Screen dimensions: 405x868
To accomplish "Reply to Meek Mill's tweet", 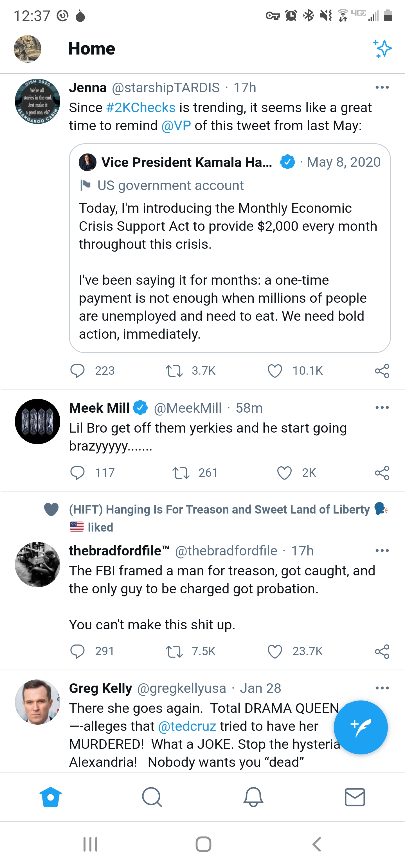I will [x=77, y=473].
